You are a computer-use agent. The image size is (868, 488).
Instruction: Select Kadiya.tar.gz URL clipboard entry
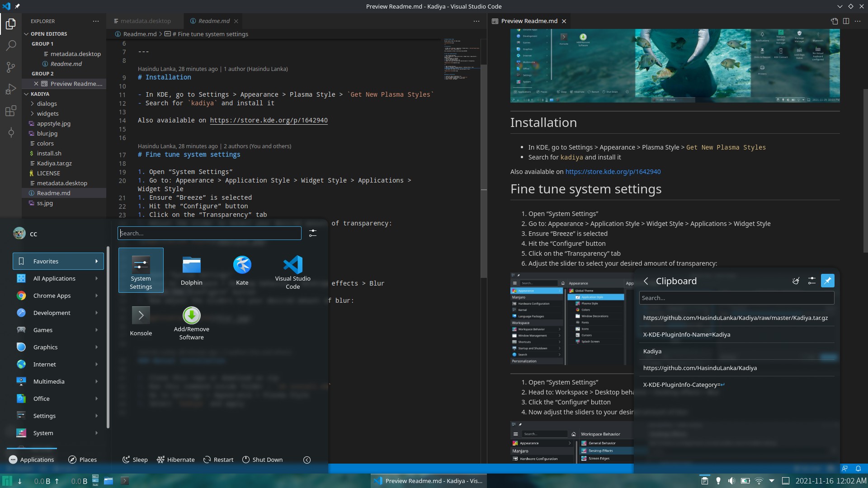[736, 318]
